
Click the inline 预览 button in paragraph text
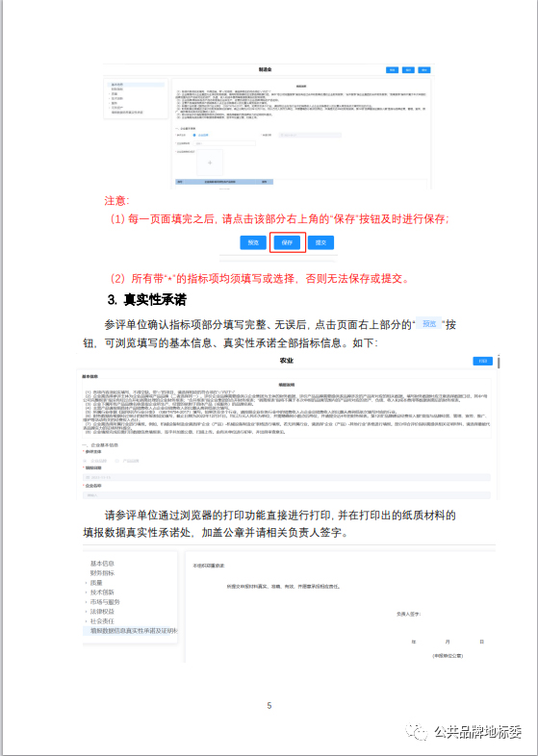(429, 324)
